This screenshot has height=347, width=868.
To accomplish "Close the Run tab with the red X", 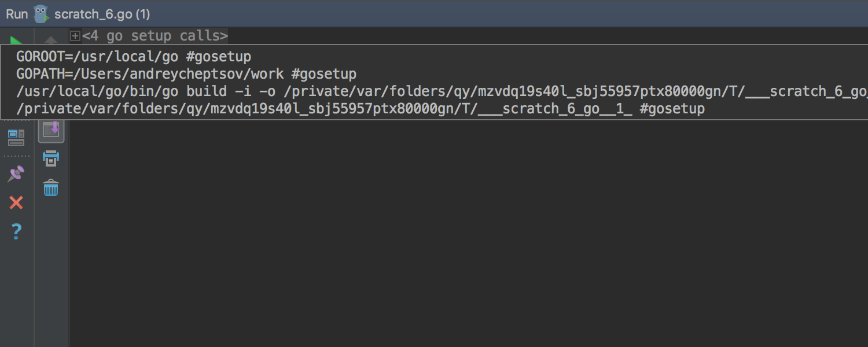I will pos(16,202).
